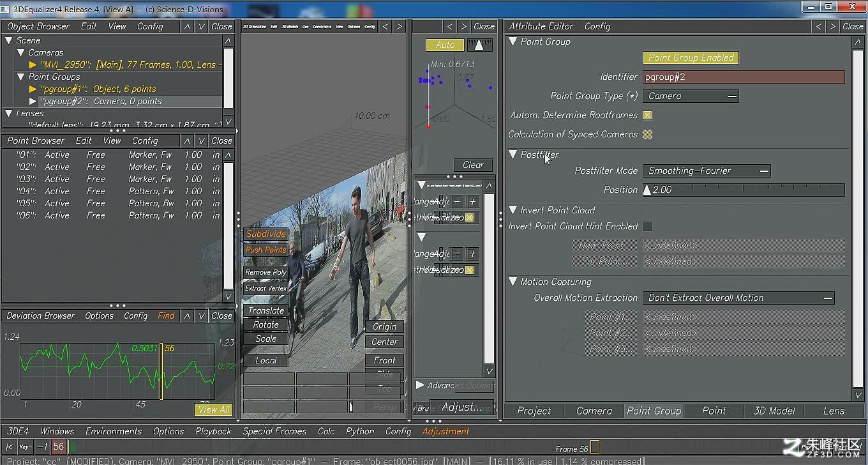Toggle Point Group Enabled button
Screen dimensions: 868x465
coord(691,57)
